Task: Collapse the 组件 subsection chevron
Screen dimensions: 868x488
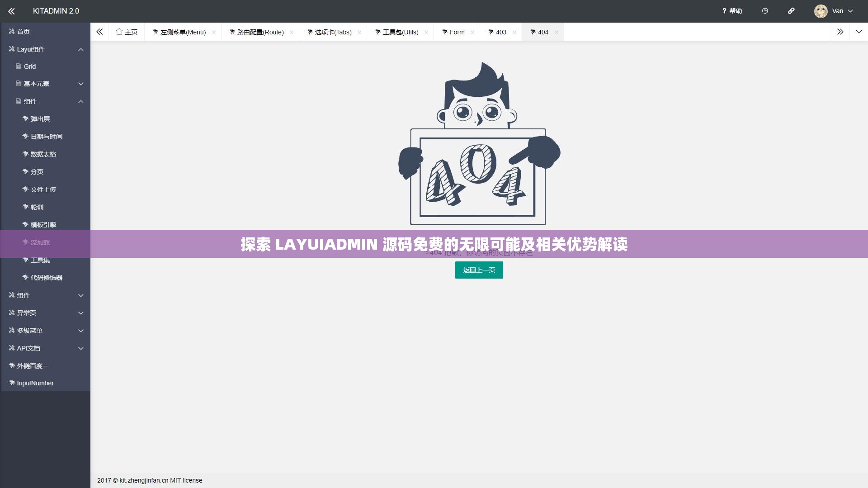Action: click(80, 101)
